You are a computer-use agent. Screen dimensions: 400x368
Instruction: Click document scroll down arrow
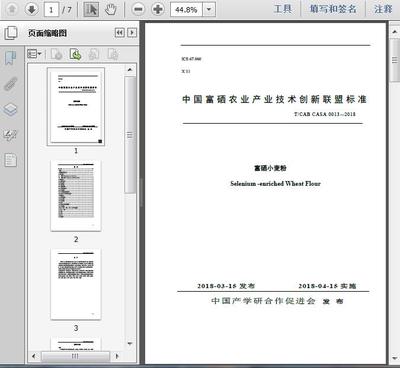[395, 359]
